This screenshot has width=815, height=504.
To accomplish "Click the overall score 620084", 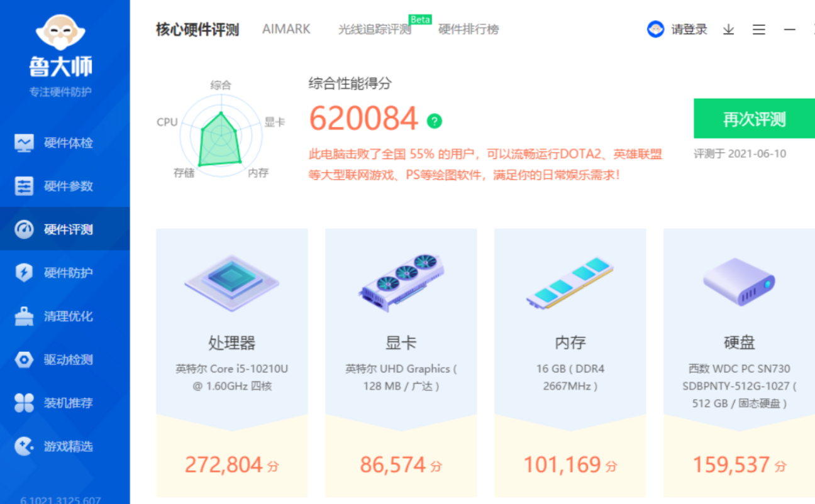I will click(363, 118).
